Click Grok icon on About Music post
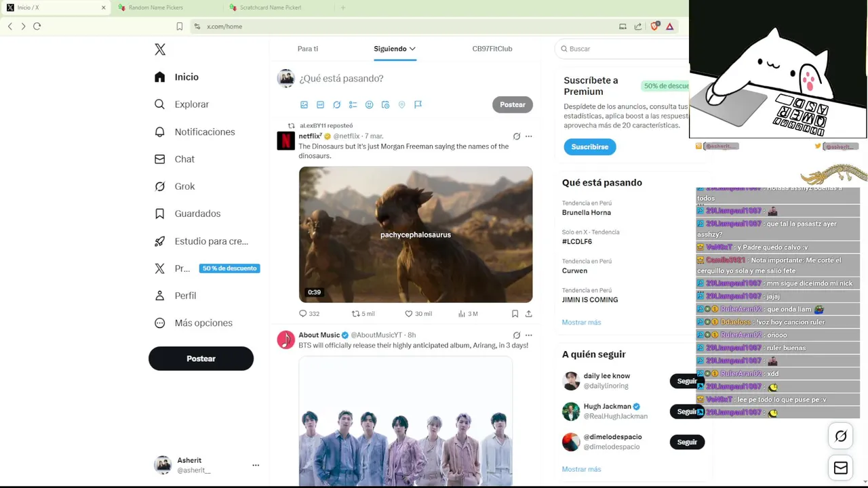The image size is (868, 488). click(517, 335)
